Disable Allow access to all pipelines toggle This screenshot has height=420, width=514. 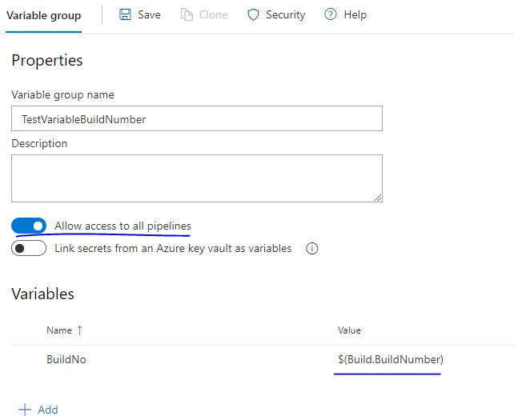click(29, 226)
